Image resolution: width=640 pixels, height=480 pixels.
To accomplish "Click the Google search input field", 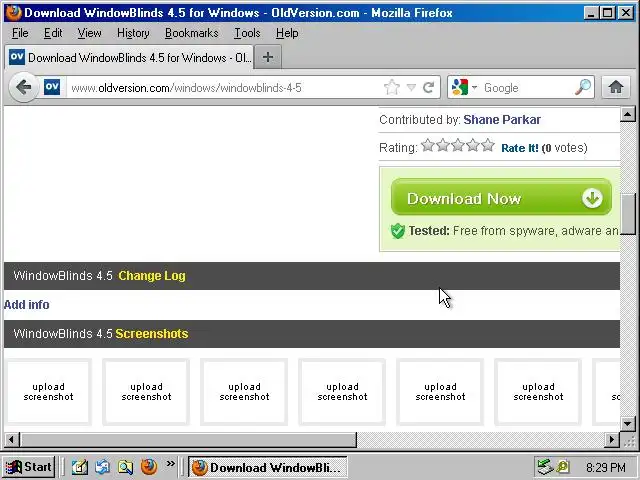I will 527,87.
